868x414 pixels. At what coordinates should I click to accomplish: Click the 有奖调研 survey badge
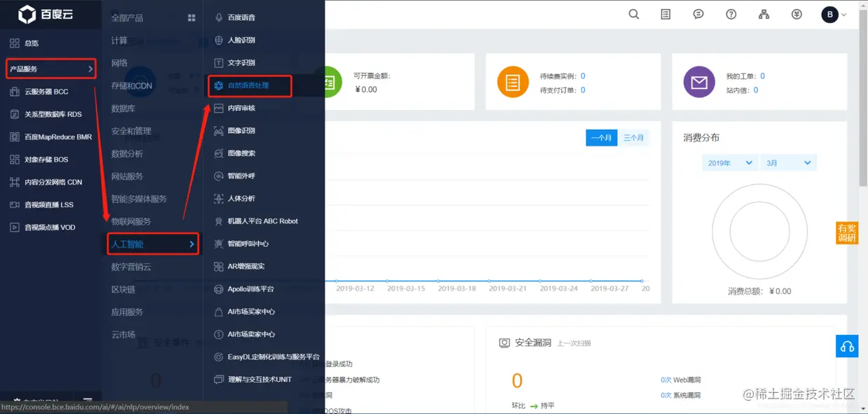(847, 233)
